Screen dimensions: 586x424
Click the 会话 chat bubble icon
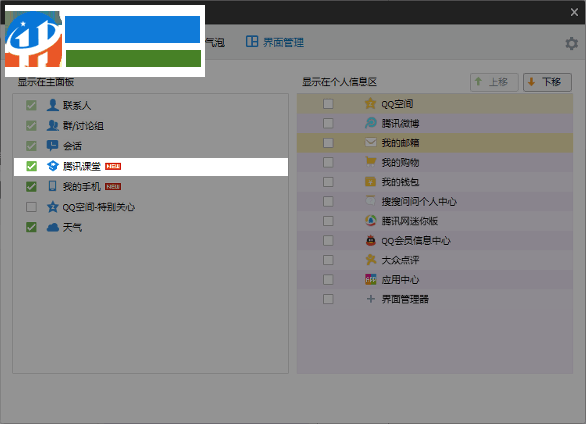pos(53,146)
